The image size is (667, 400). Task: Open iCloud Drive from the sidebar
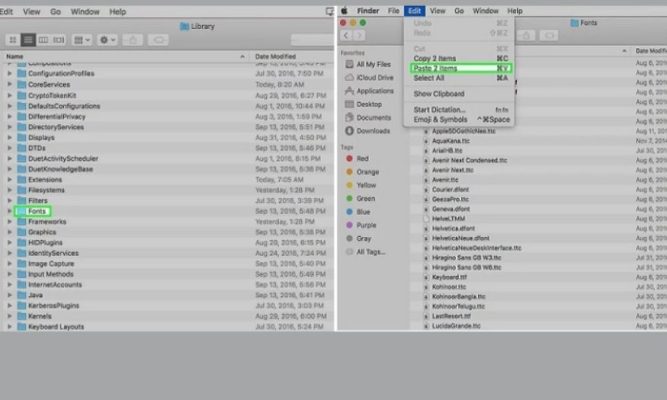point(375,77)
